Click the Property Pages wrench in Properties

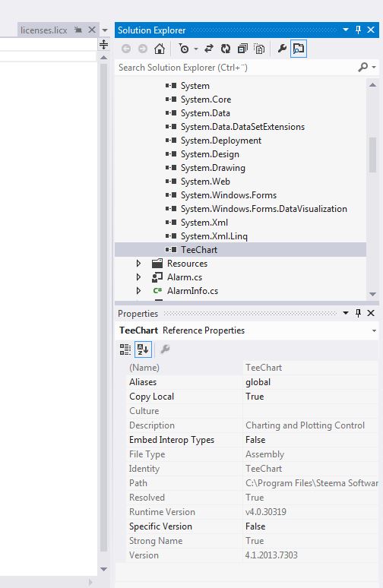coord(165,349)
